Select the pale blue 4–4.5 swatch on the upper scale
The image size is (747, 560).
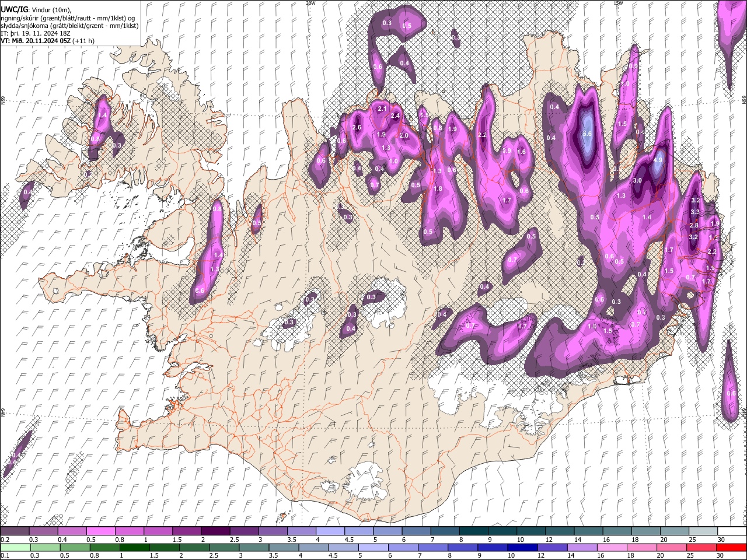(330, 531)
